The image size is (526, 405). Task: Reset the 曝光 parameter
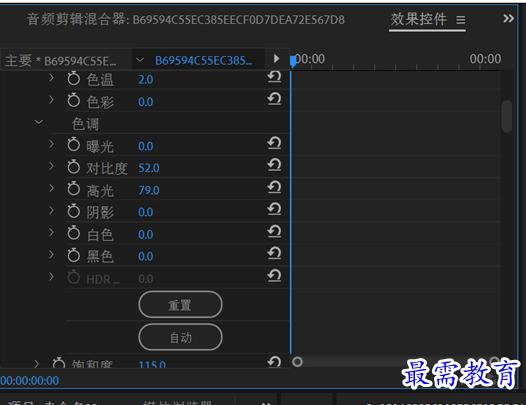(274, 143)
